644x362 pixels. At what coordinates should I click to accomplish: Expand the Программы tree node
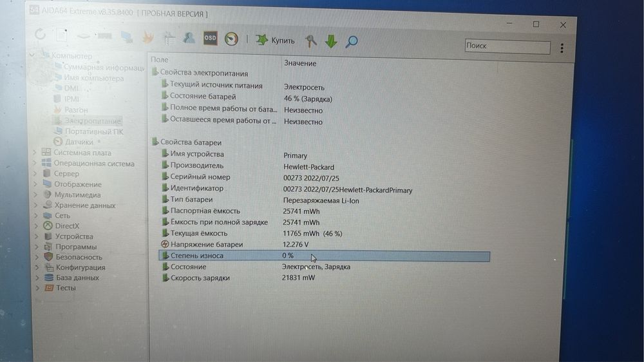click(37, 247)
